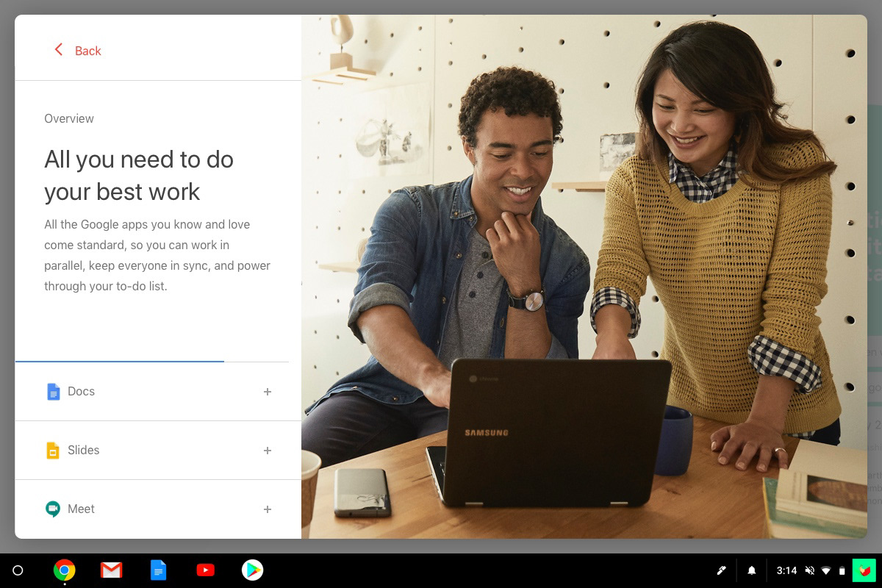Viewport: 882px width, 588px height.
Task: Click the heading 'All you need to do your best work'
Action: point(139,175)
